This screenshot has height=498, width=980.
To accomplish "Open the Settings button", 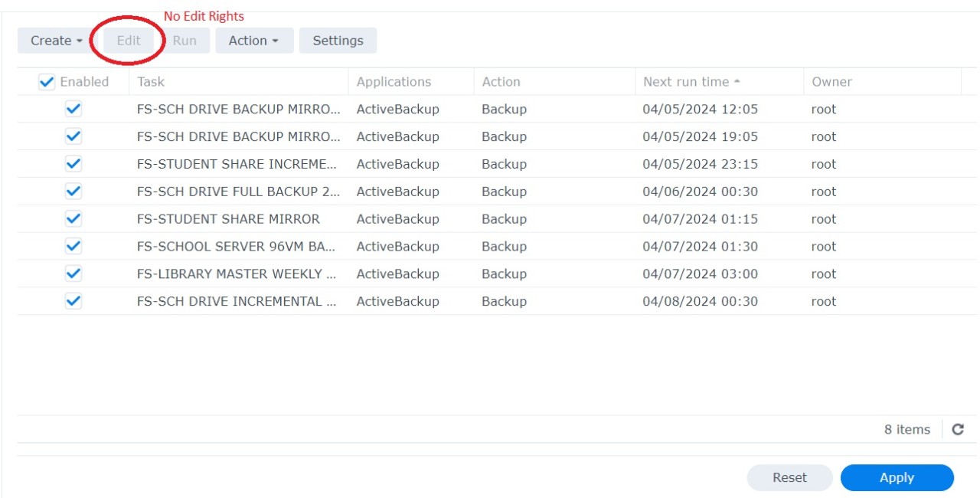I will coord(338,41).
